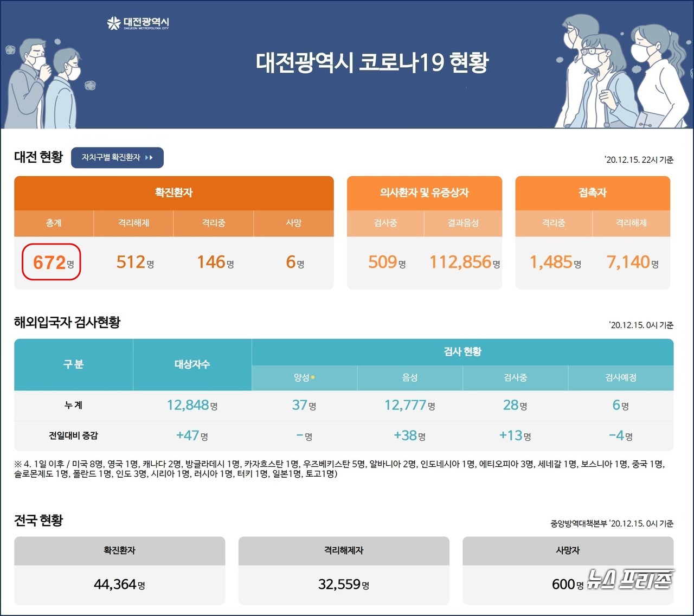Click the 확진환자 orange header
This screenshot has width=694, height=616.
click(174, 193)
